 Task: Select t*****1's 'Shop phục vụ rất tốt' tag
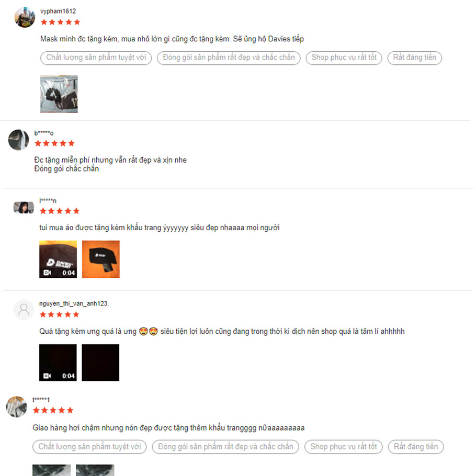[x=343, y=447]
